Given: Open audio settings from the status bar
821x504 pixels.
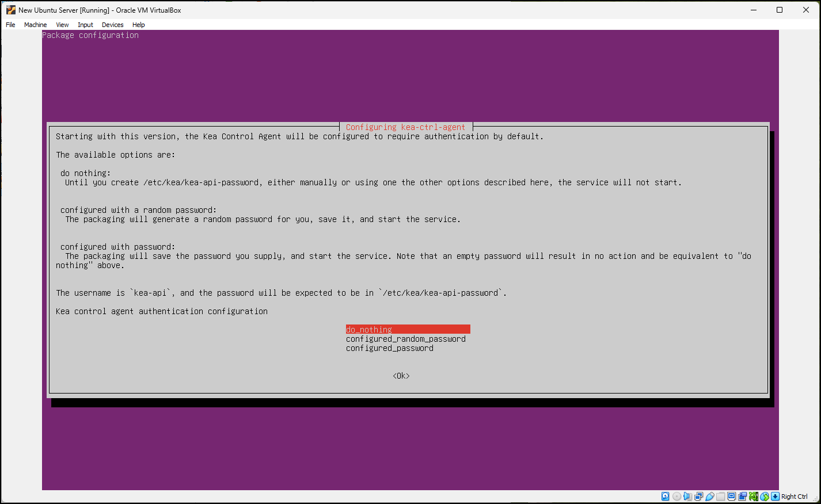Looking at the screenshot, I should click(x=687, y=496).
